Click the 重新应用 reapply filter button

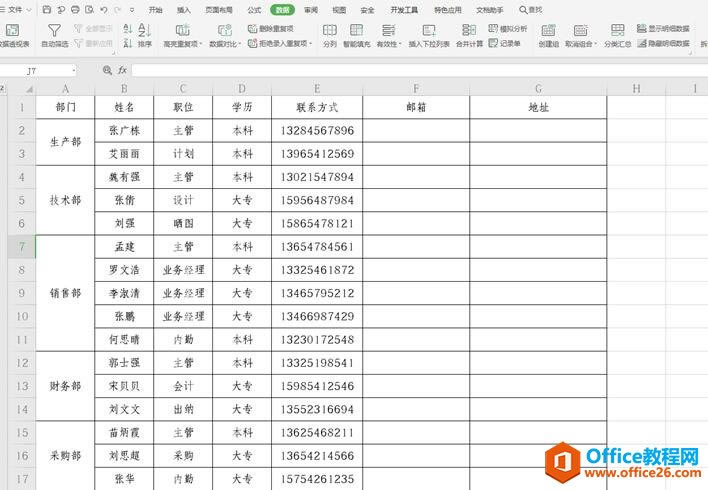(x=93, y=43)
